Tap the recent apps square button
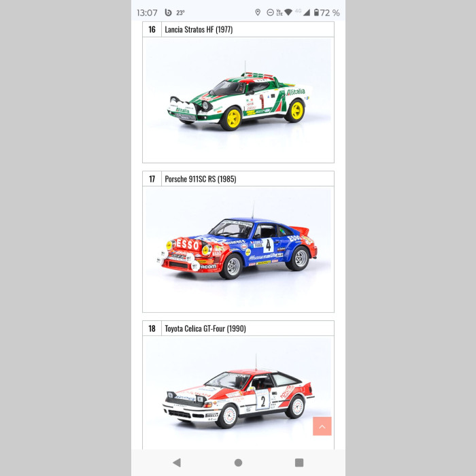Screen dimensions: 476x476 click(299, 462)
